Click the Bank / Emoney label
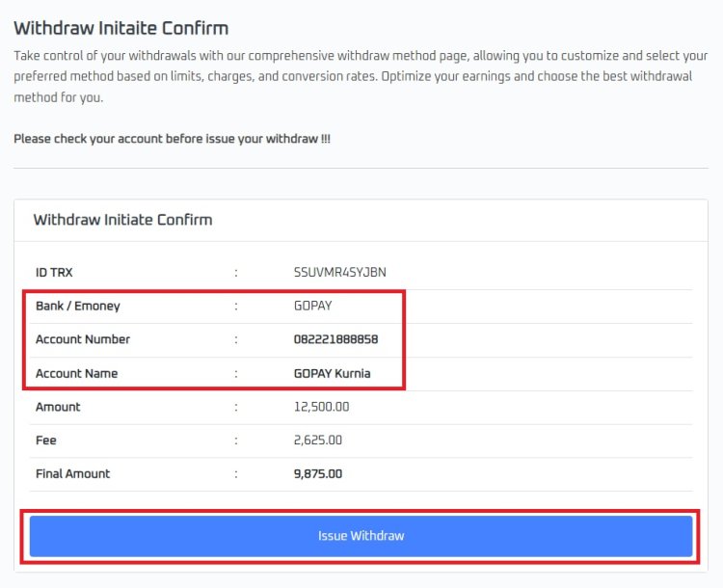 tap(78, 307)
